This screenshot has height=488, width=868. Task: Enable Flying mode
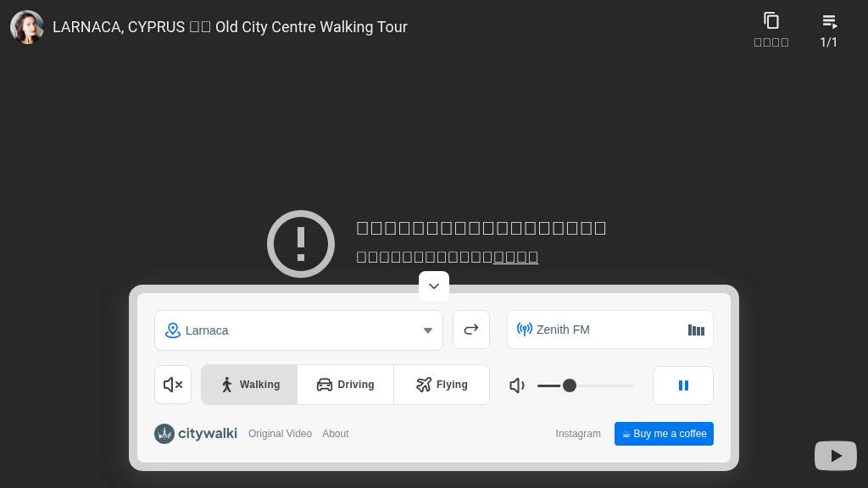[442, 385]
